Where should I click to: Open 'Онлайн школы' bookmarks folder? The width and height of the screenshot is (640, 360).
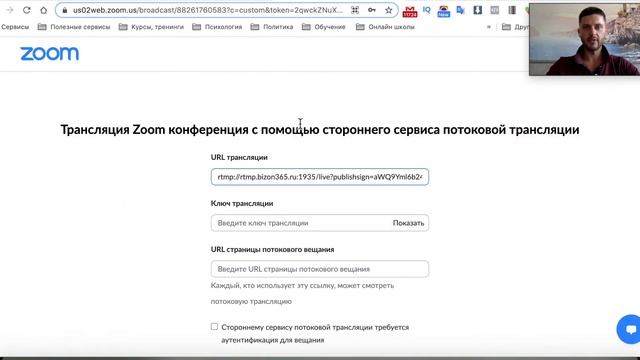point(385,27)
